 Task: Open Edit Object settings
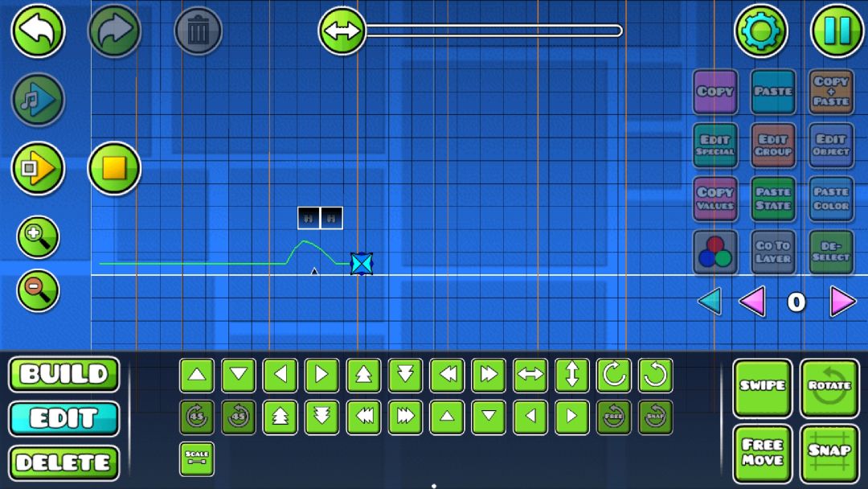pos(831,145)
